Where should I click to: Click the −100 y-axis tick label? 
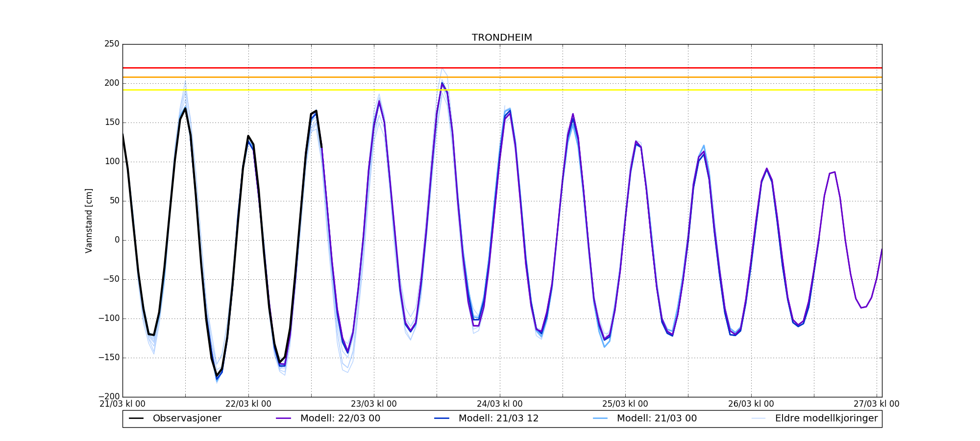[108, 318]
